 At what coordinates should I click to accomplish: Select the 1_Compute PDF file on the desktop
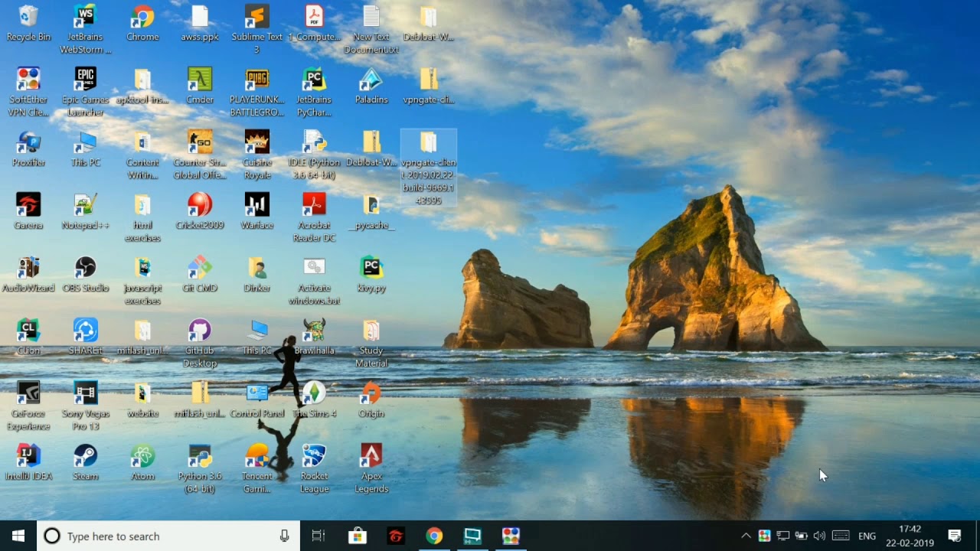(x=314, y=23)
